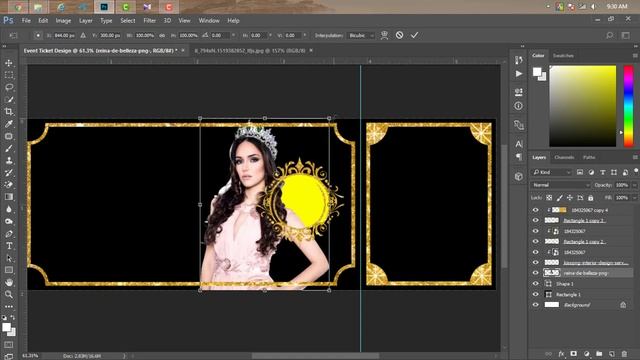Image resolution: width=640 pixels, height=360 pixels.
Task: Toggle the link between width and height
Action: point(162,36)
